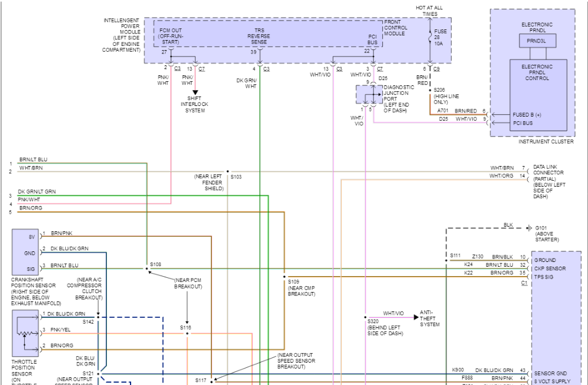Click the Shift Interlock System arrow

pyautogui.click(x=195, y=92)
